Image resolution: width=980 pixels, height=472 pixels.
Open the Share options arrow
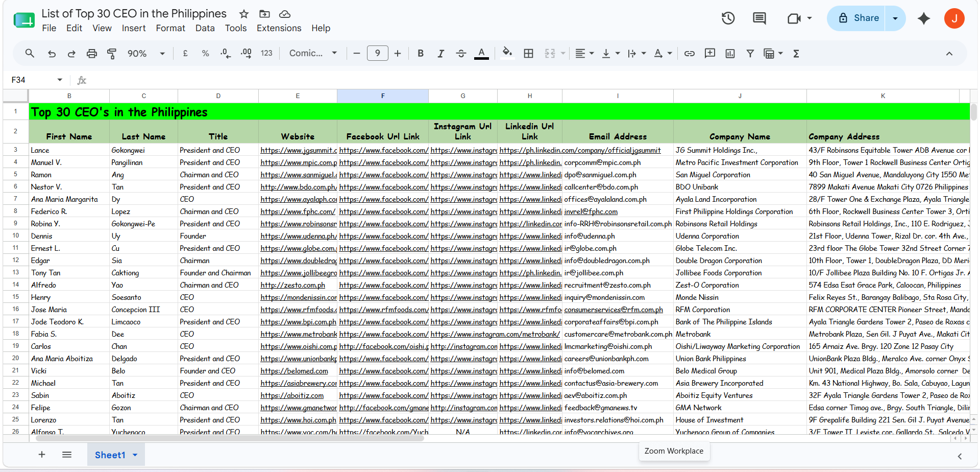[x=895, y=18]
